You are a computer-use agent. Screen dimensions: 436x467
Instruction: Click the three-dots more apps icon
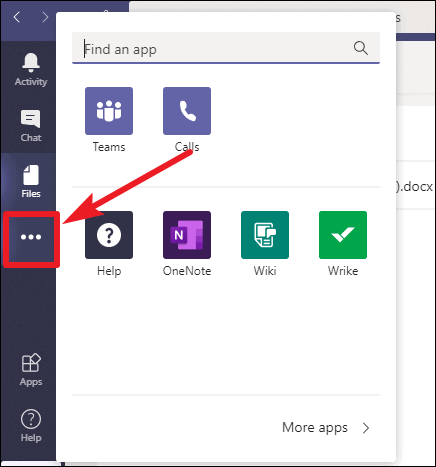(31, 237)
